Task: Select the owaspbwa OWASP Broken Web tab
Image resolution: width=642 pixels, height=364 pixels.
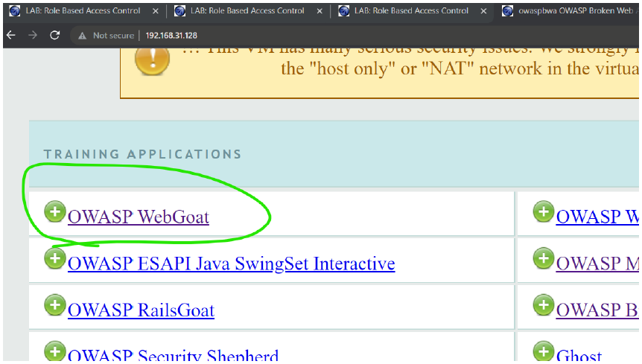Action: coord(569,11)
